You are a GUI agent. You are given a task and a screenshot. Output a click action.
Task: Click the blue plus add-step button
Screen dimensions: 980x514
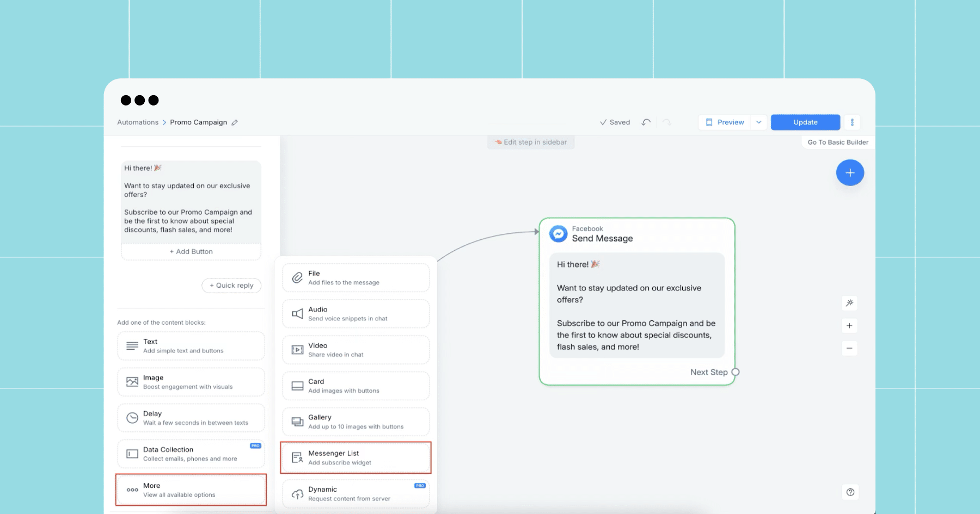850,173
